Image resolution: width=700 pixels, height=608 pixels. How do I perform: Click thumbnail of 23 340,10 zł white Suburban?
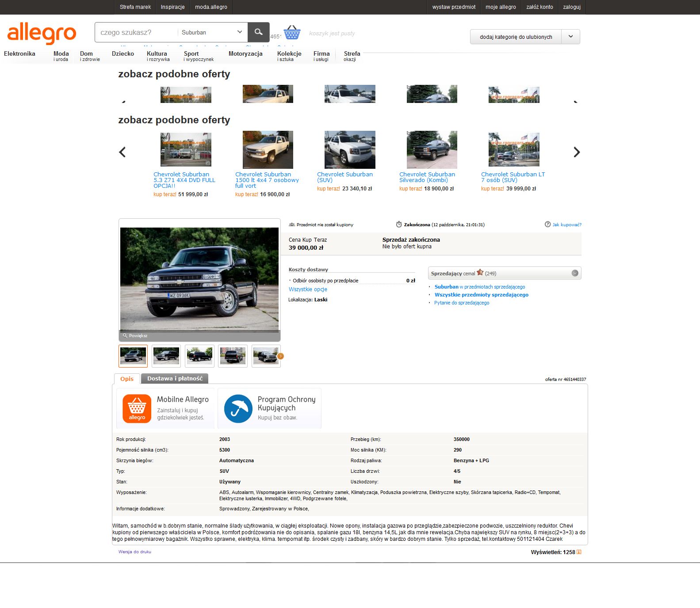(x=350, y=150)
